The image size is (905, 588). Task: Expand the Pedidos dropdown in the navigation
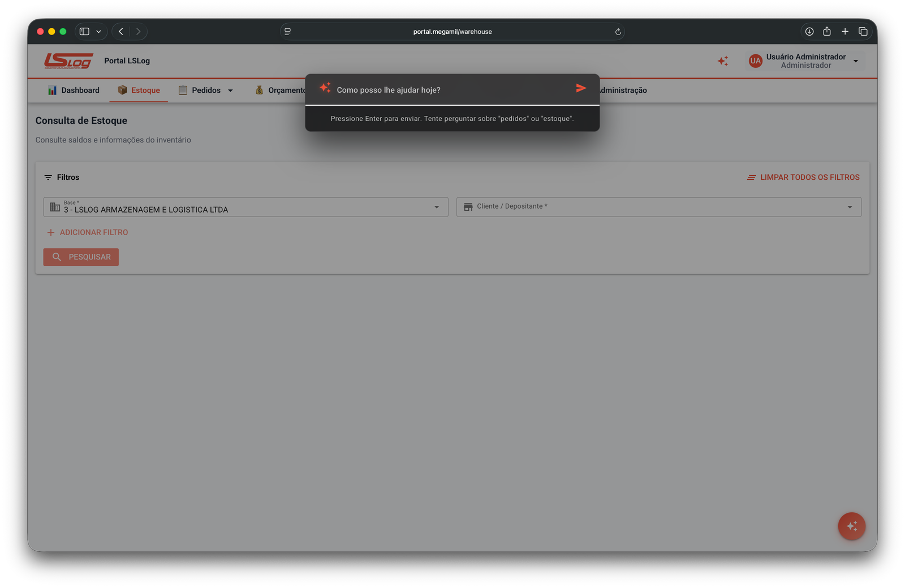[x=231, y=90]
